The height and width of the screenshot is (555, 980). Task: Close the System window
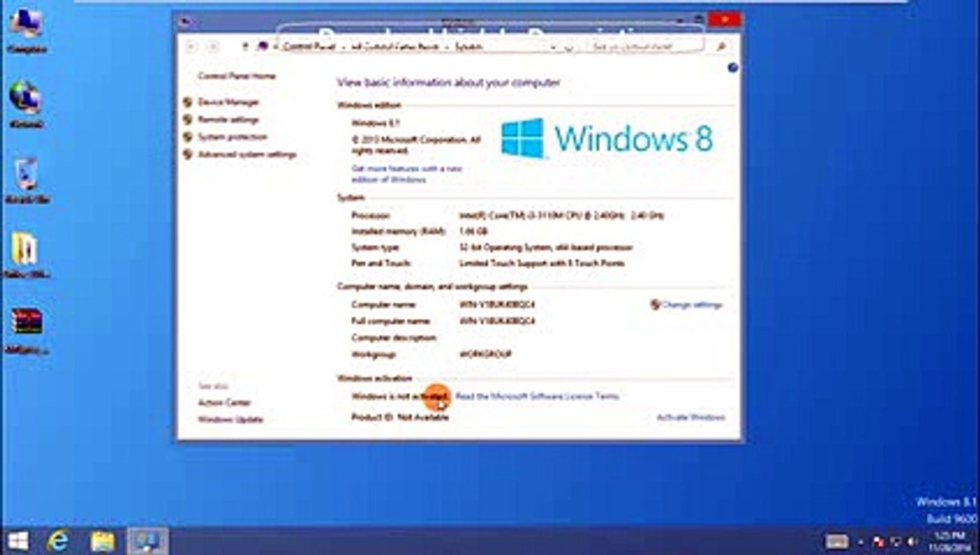(x=724, y=21)
